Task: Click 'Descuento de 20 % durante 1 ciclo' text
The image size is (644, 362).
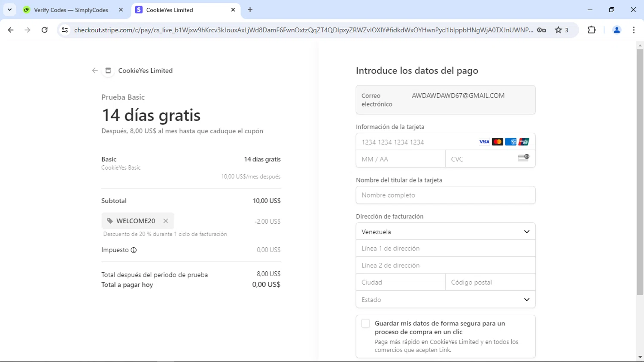Action: coord(165,234)
